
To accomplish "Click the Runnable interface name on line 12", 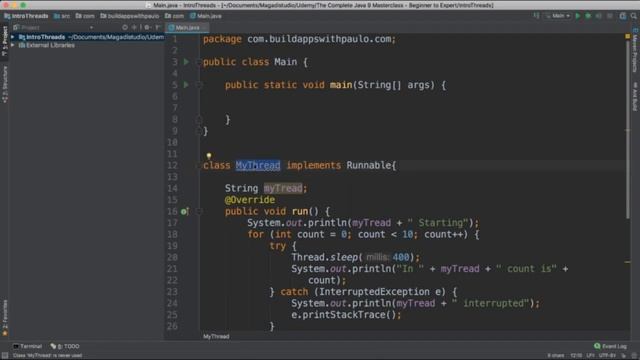I will point(369,165).
